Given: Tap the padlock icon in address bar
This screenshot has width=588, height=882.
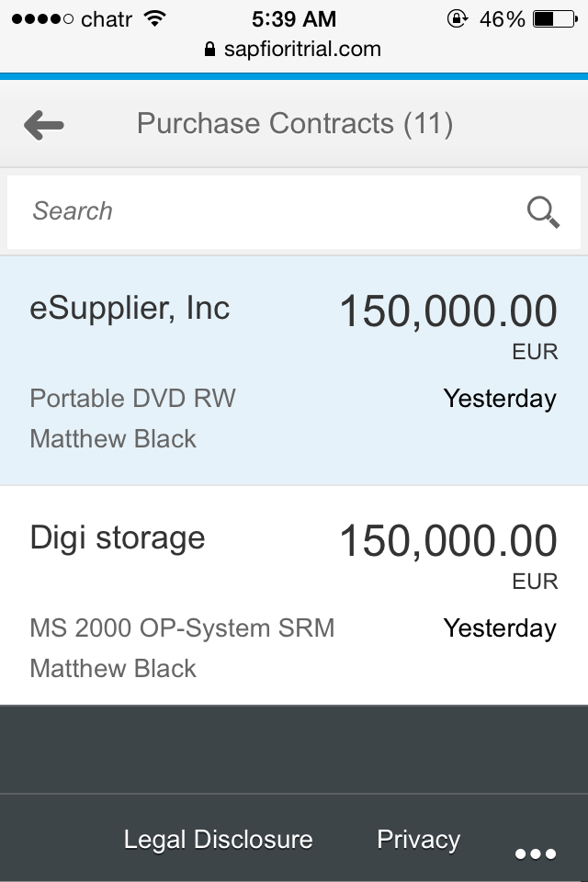Looking at the screenshot, I should (x=210, y=50).
